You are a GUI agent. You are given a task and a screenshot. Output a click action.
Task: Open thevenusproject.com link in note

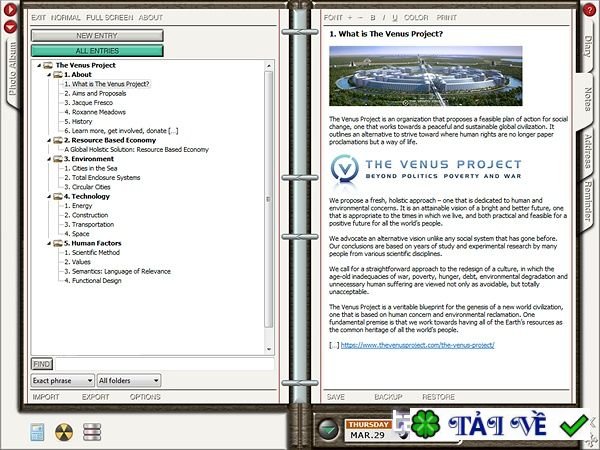pyautogui.click(x=417, y=345)
